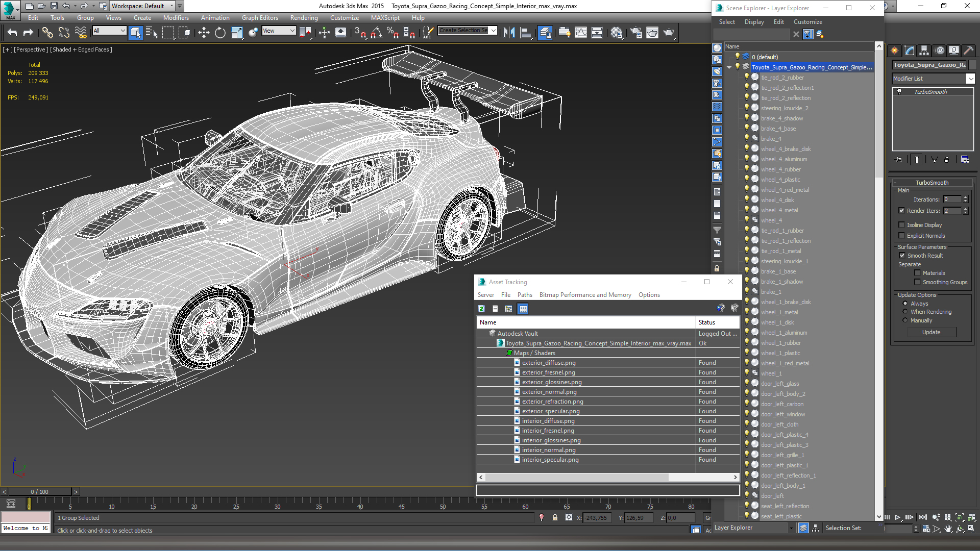Open Select by Name dialog icon
This screenshot has height=551, width=980.
pyautogui.click(x=152, y=33)
